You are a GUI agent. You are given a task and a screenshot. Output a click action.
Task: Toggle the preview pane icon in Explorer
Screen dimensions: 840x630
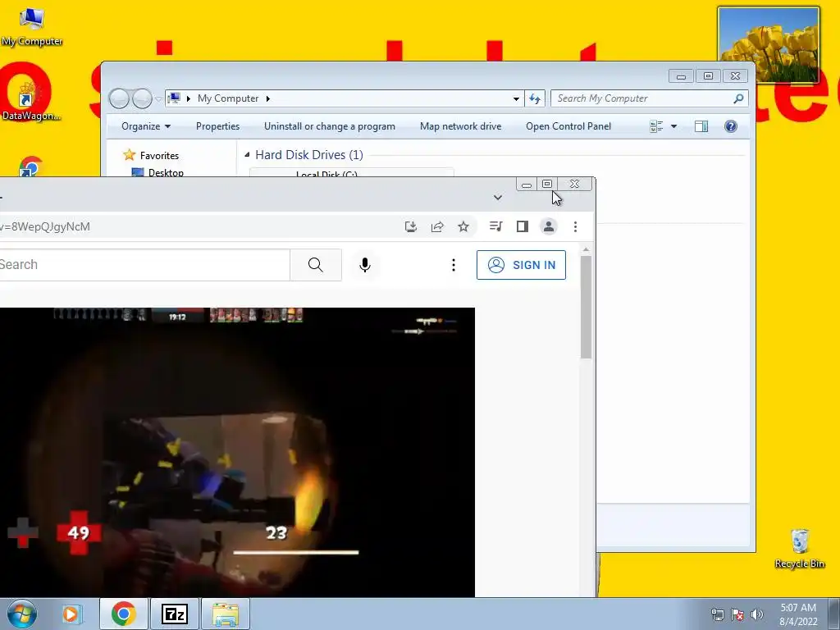(701, 126)
